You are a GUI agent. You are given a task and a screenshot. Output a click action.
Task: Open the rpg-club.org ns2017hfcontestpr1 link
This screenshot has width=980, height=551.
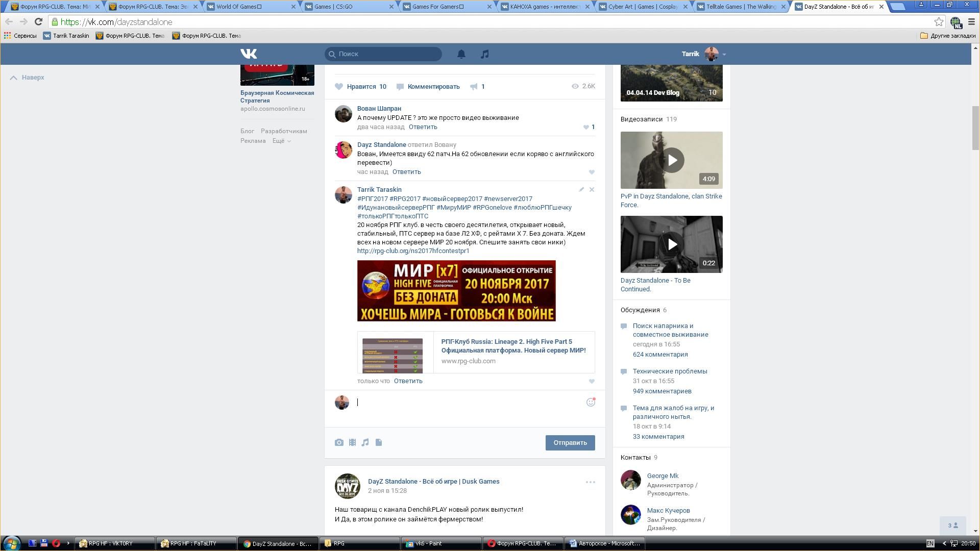pos(413,251)
